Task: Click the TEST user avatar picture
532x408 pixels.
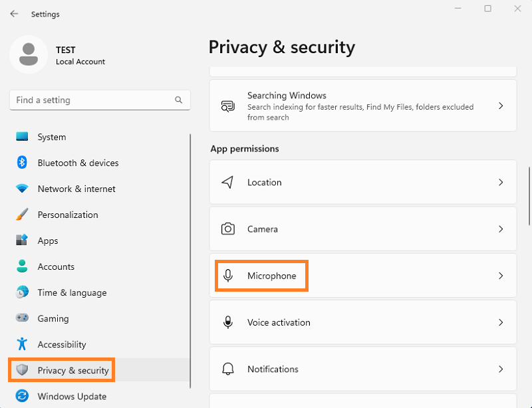Action: [x=29, y=54]
